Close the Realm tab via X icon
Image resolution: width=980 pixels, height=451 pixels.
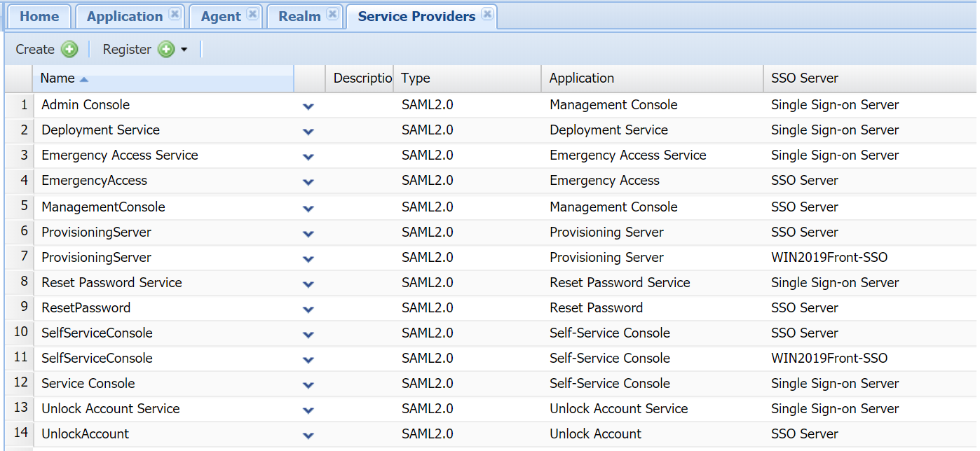(x=332, y=14)
